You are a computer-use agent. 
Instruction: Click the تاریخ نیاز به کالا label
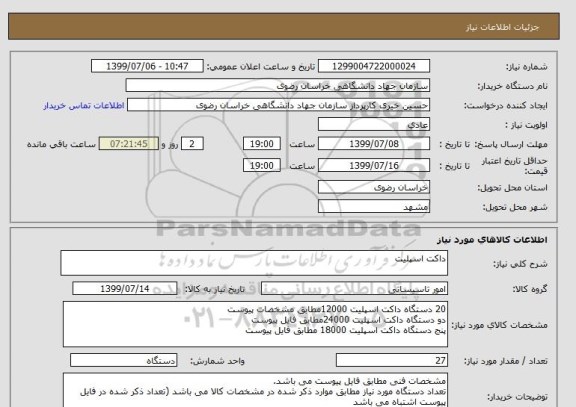point(214,289)
